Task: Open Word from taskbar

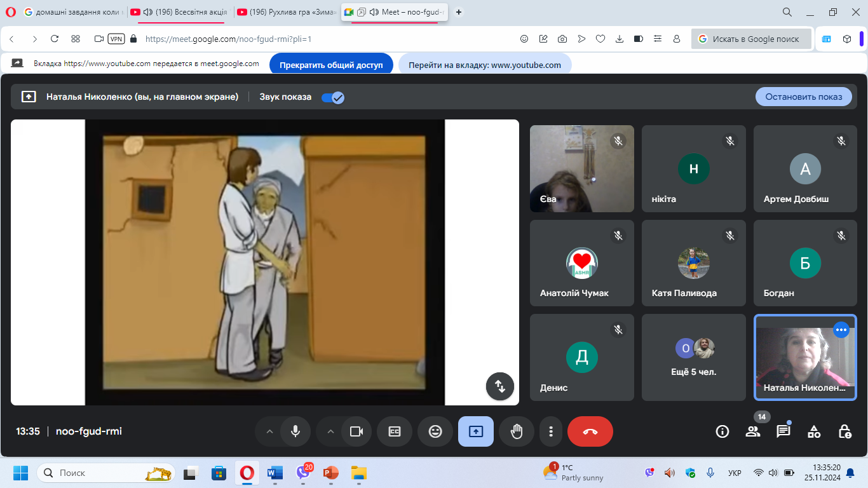Action: pyautogui.click(x=275, y=473)
